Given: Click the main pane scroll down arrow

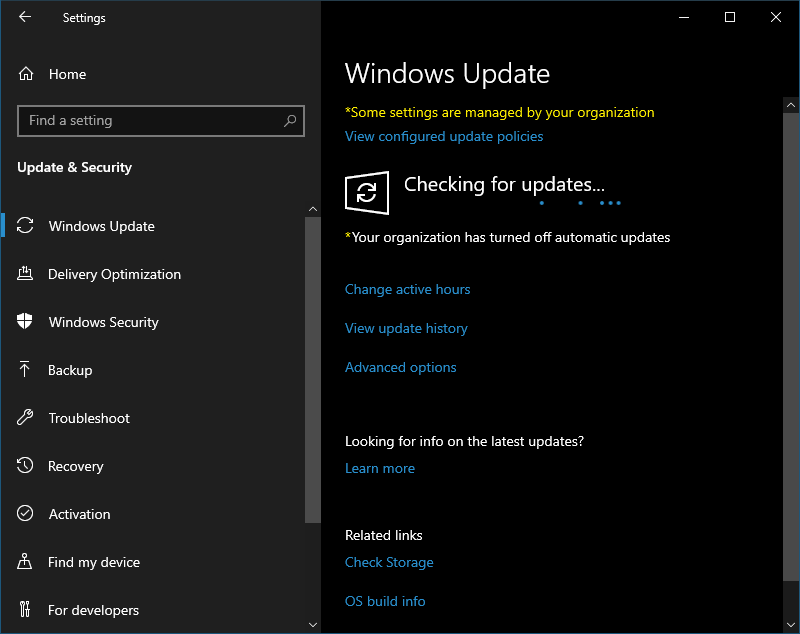Looking at the screenshot, I should click(x=791, y=625).
